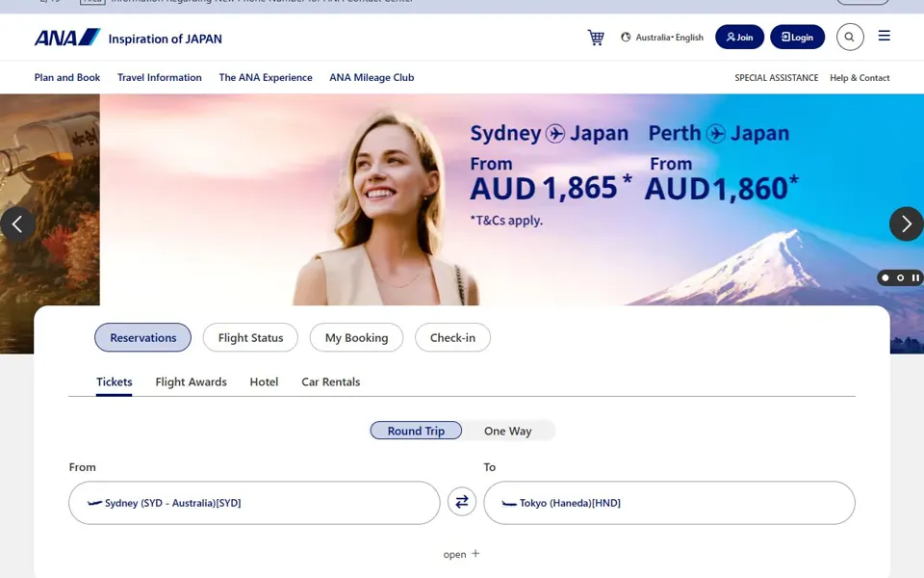This screenshot has width=924, height=578.
Task: Open SPECIAL ASSISTANCE link
Action: pyautogui.click(x=776, y=78)
